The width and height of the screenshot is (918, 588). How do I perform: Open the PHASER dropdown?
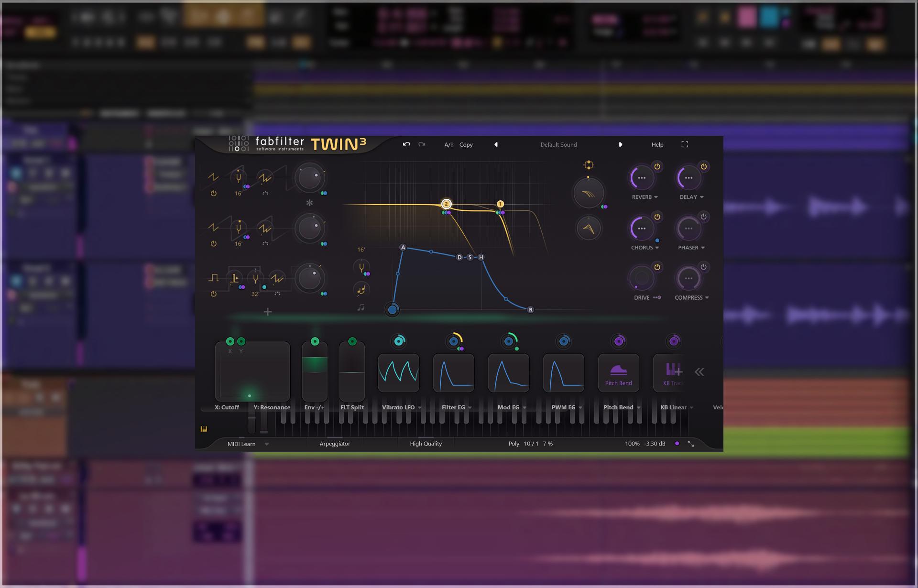coord(691,248)
